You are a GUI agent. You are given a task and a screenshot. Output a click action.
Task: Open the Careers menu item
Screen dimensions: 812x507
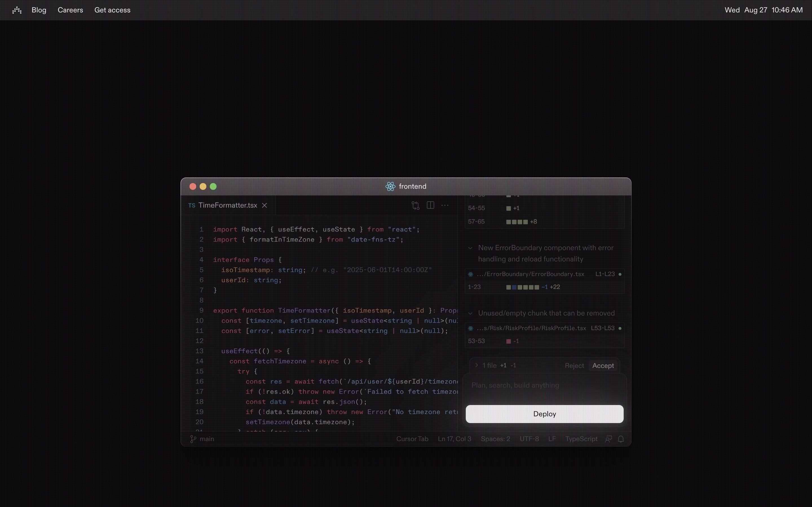(70, 10)
